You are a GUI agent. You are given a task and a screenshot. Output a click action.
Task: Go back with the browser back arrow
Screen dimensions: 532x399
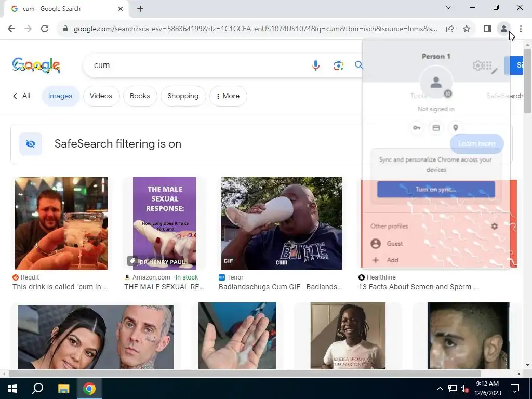click(11, 29)
